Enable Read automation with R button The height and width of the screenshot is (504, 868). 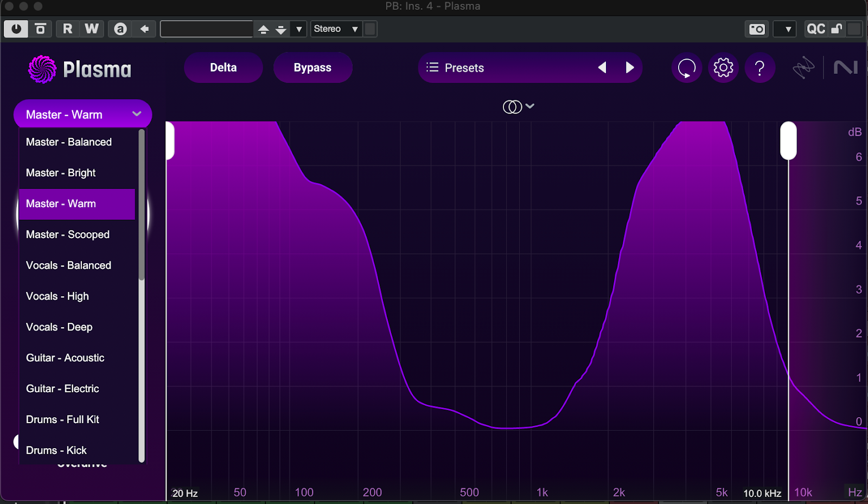pyautogui.click(x=67, y=29)
